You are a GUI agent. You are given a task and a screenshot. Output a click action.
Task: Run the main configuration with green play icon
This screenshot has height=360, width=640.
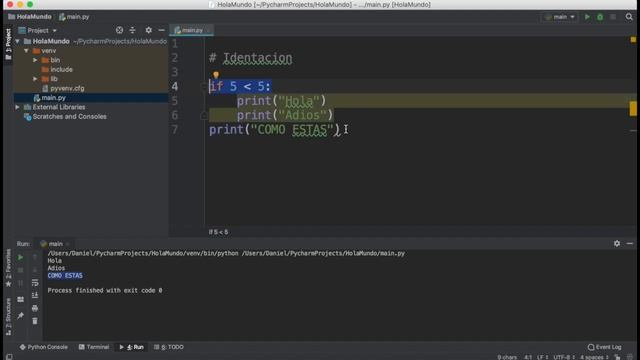587,17
